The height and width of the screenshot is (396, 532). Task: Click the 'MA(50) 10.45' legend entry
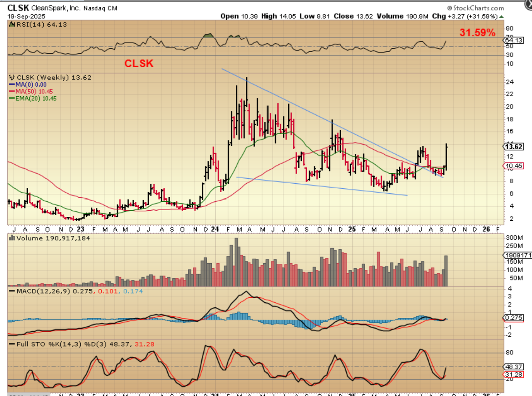(x=34, y=91)
